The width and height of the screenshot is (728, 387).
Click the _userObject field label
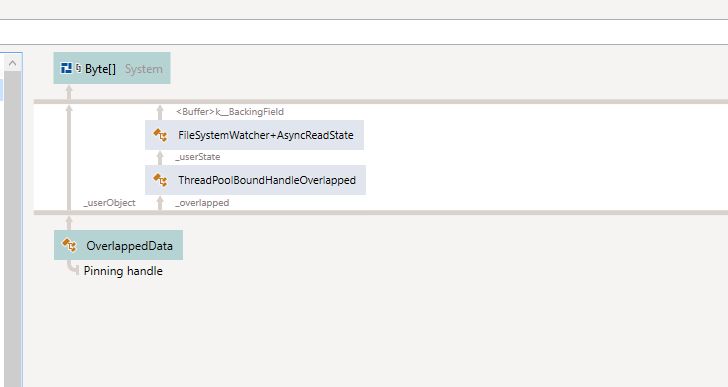click(110, 203)
